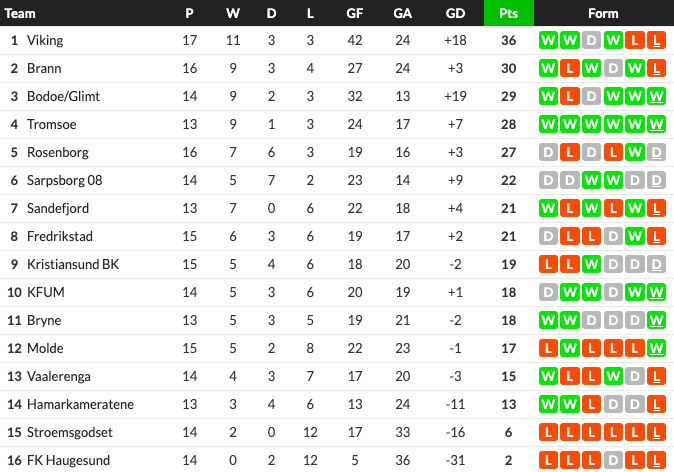Click Bodoe/Glimt's red L form badge

click(570, 96)
